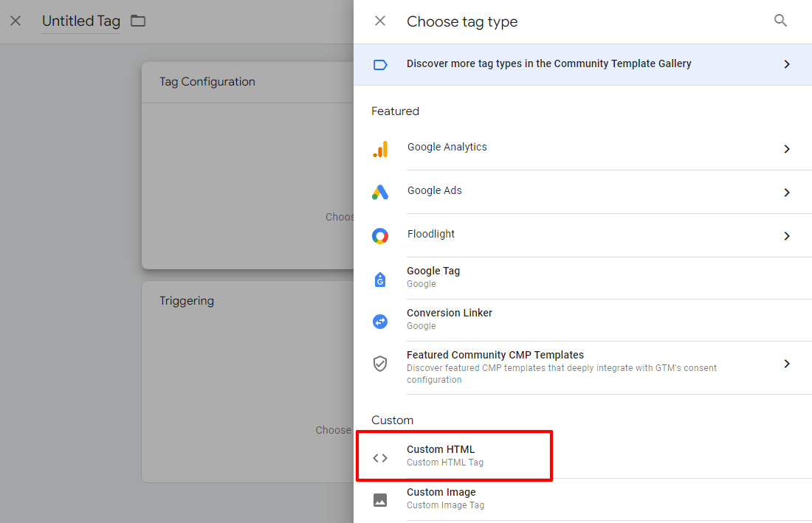This screenshot has width=812, height=523.
Task: Click the Google Ads tag icon
Action: pos(380,192)
